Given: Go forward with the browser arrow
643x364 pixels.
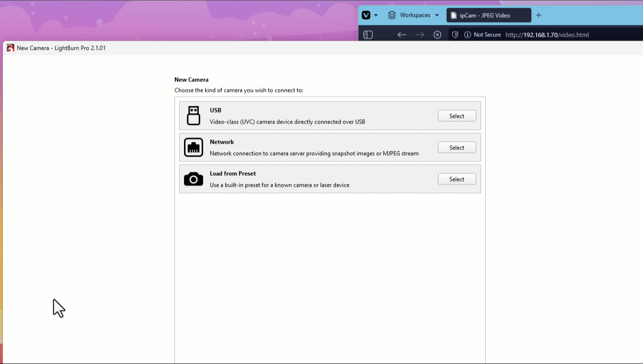Looking at the screenshot, I should 420,34.
